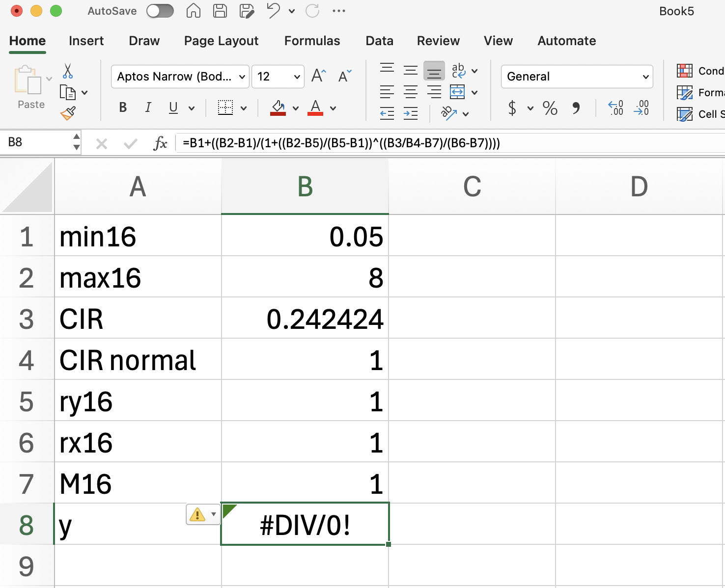
Task: Click Decrease Decimal icon
Action: click(641, 107)
